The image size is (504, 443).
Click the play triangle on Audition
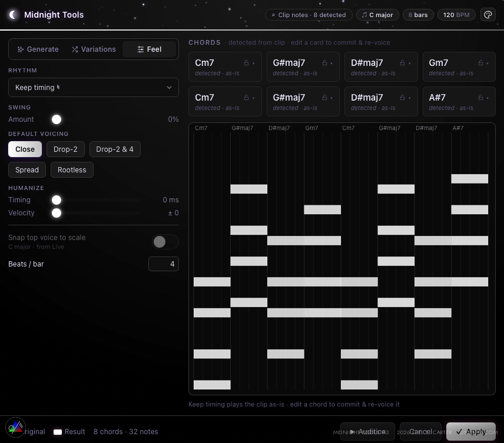352,431
